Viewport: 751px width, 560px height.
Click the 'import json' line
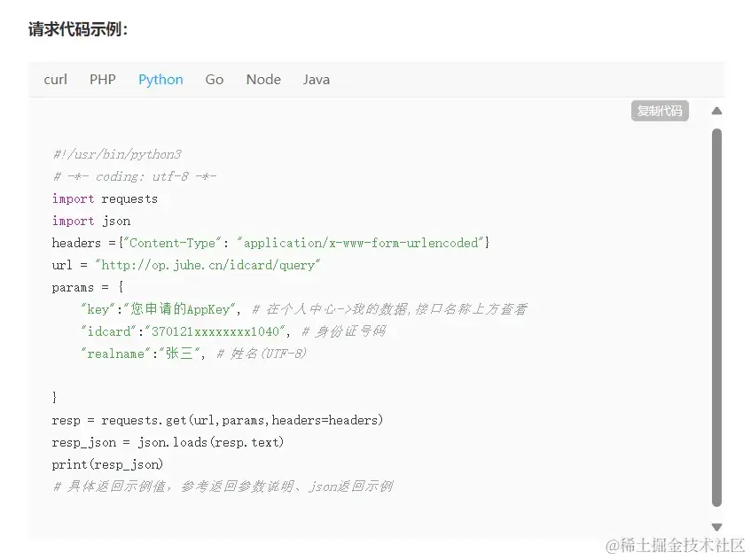click(x=91, y=221)
